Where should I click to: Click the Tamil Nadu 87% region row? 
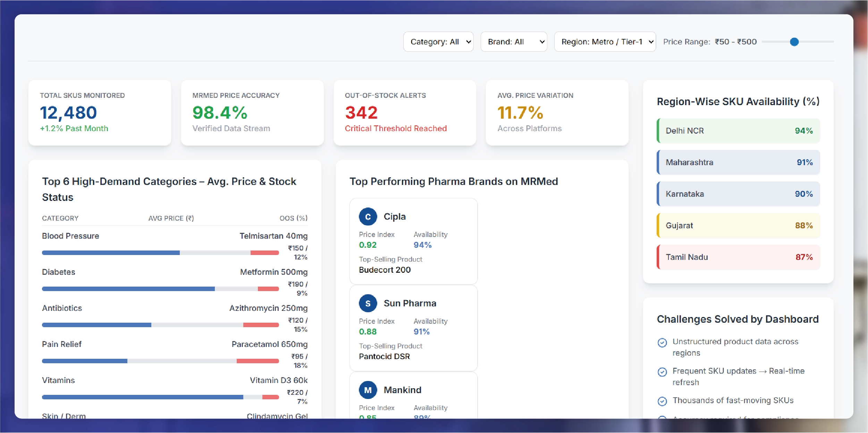click(x=738, y=257)
